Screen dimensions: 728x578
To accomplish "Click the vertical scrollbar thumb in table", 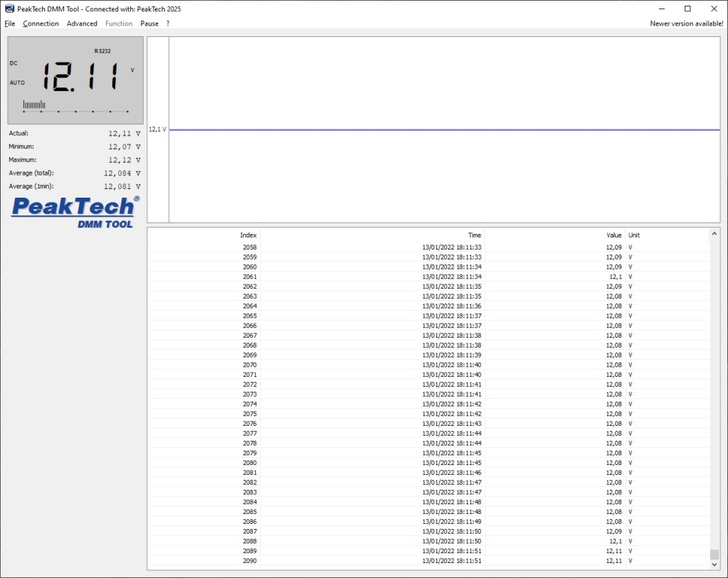I will [x=714, y=555].
